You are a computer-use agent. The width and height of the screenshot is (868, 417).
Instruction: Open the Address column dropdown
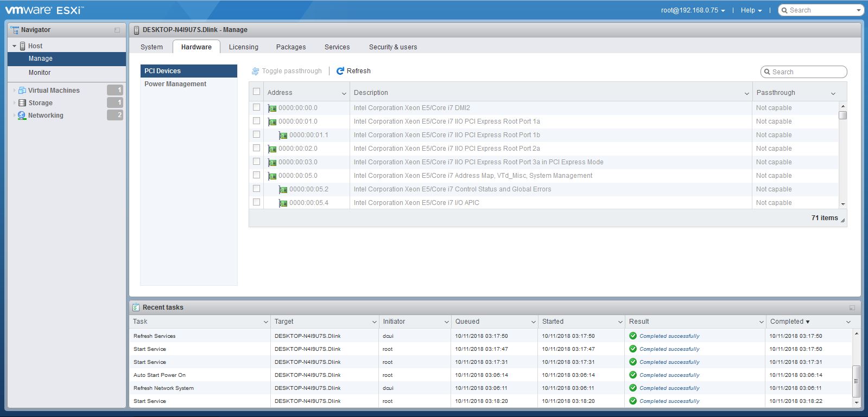(344, 93)
